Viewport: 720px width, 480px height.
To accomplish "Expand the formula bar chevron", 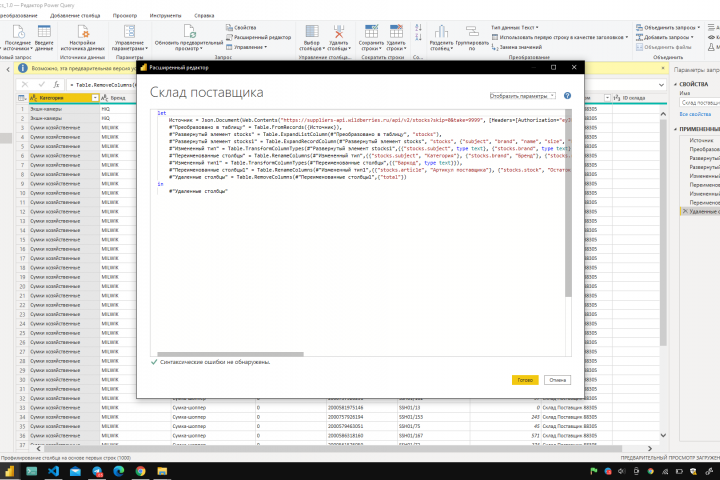I will click(x=661, y=85).
